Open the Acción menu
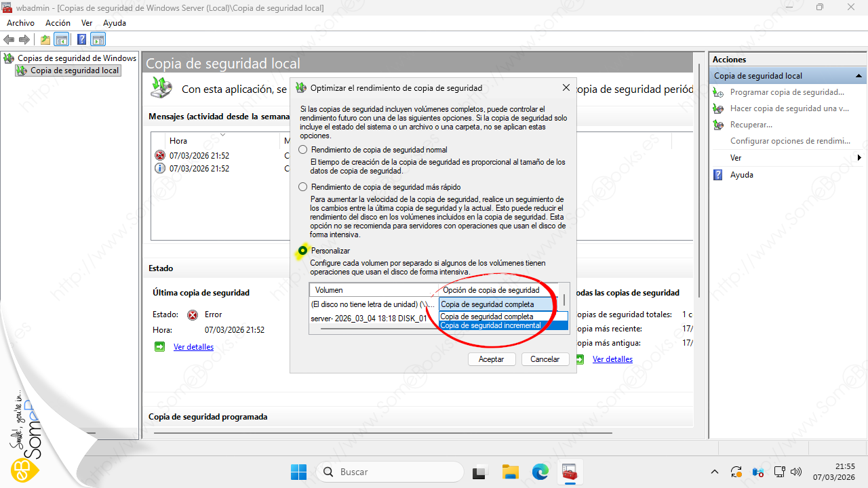This screenshot has width=868, height=488. pos(58,23)
